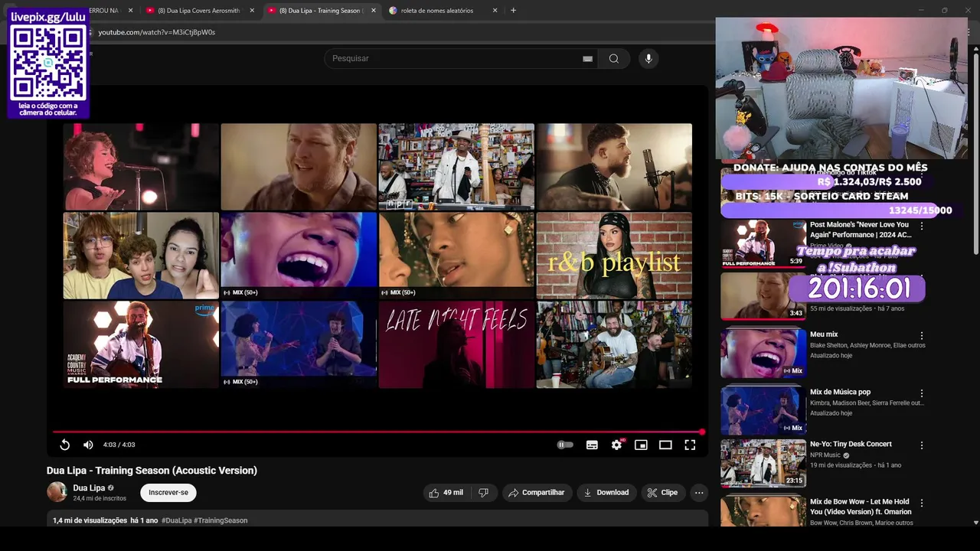Click the Download button
Viewport: 980px width, 551px height.
click(x=606, y=493)
